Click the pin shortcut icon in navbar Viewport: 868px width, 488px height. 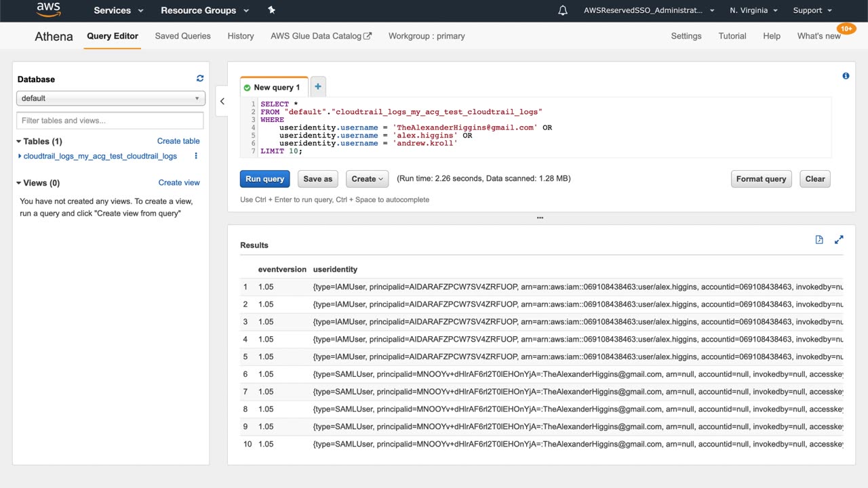pyautogui.click(x=271, y=10)
